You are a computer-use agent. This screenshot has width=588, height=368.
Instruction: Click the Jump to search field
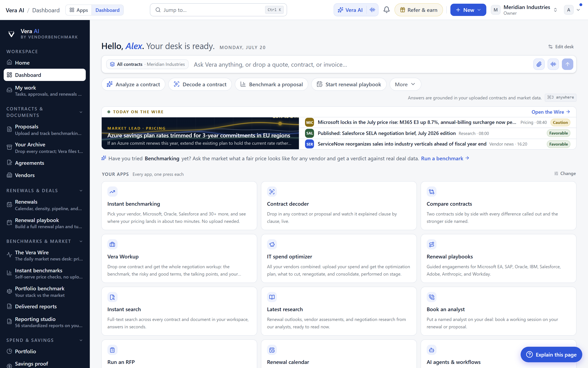[x=218, y=10]
